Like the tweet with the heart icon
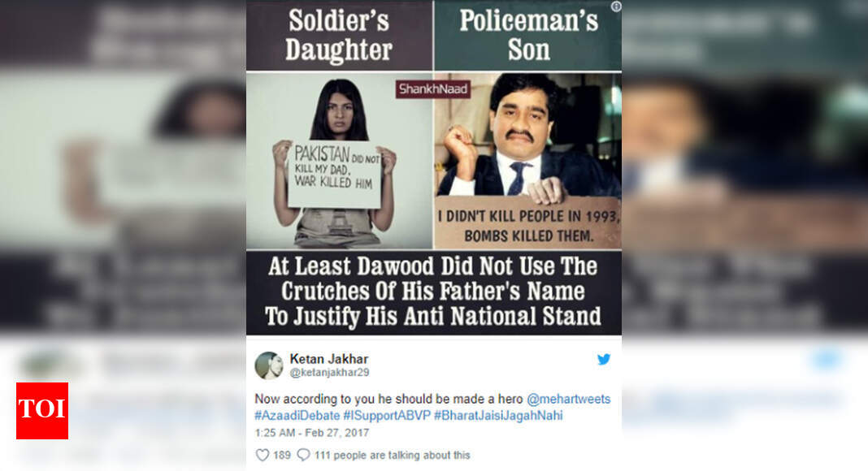868x471 pixels. click(262, 455)
